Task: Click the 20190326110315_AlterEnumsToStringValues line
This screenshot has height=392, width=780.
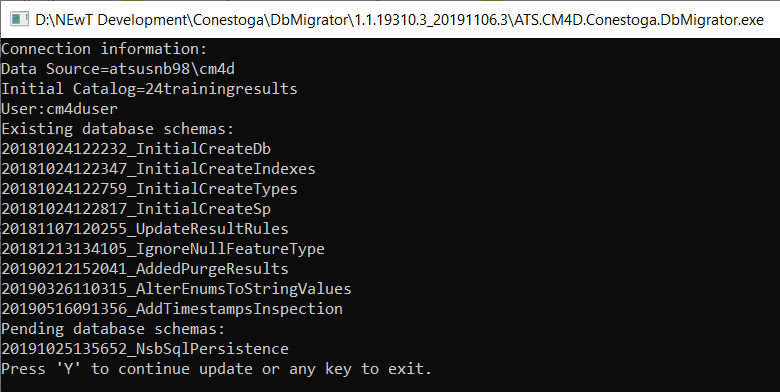Action: (176, 289)
